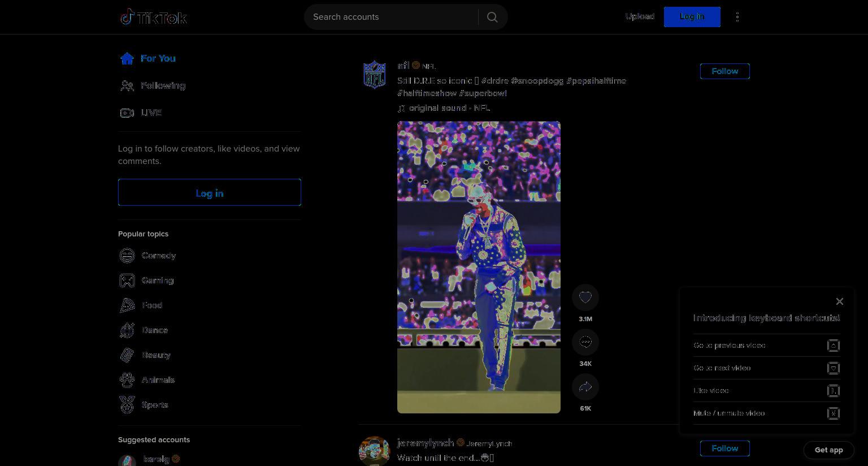The image size is (868, 466).
Task: Open karolg suggested account avatar
Action: [127, 460]
